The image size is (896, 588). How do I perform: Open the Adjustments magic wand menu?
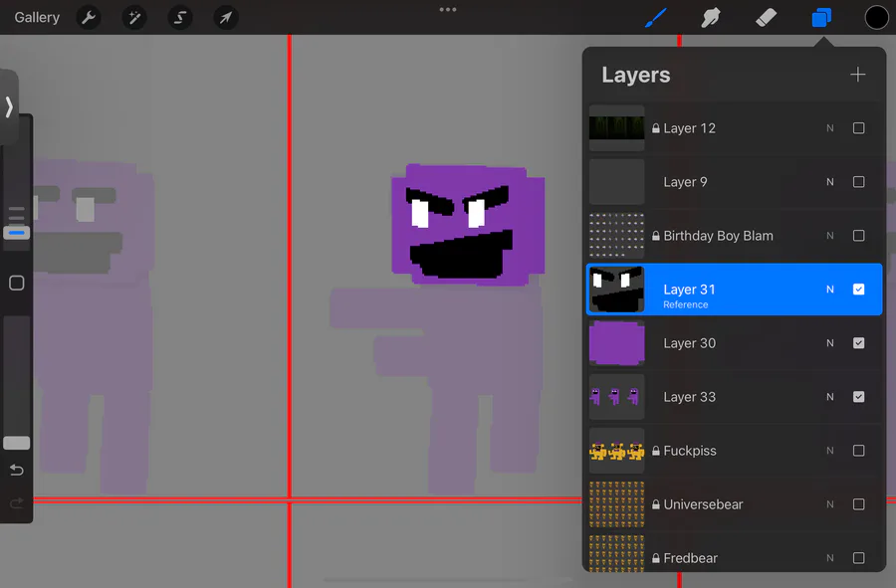tap(134, 18)
